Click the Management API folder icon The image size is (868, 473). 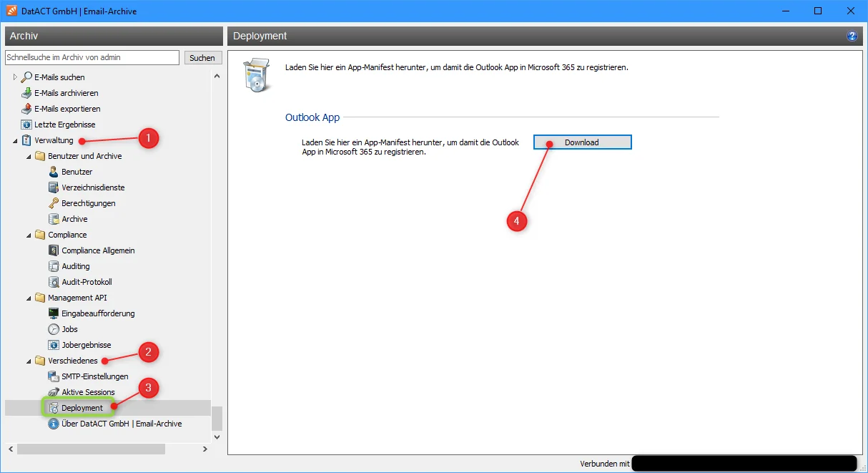pyautogui.click(x=40, y=298)
